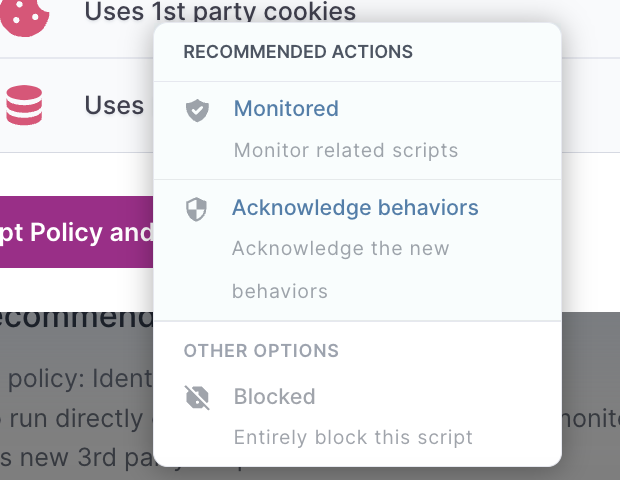Click the Blocked crossed-out shield icon
Image resolution: width=620 pixels, height=480 pixels.
197,397
